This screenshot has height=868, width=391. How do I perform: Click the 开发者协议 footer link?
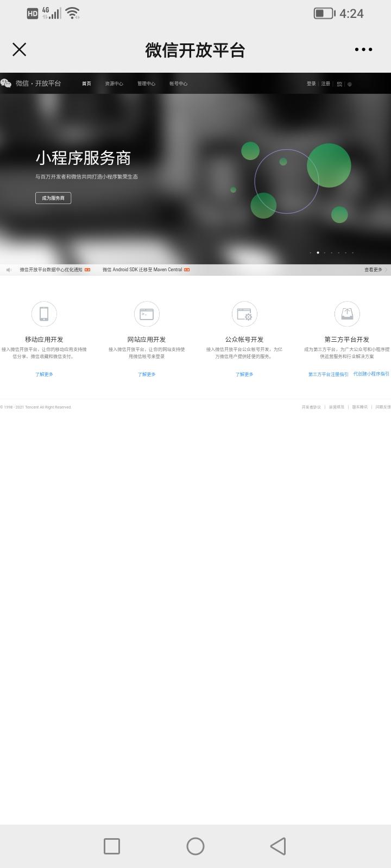point(311,407)
